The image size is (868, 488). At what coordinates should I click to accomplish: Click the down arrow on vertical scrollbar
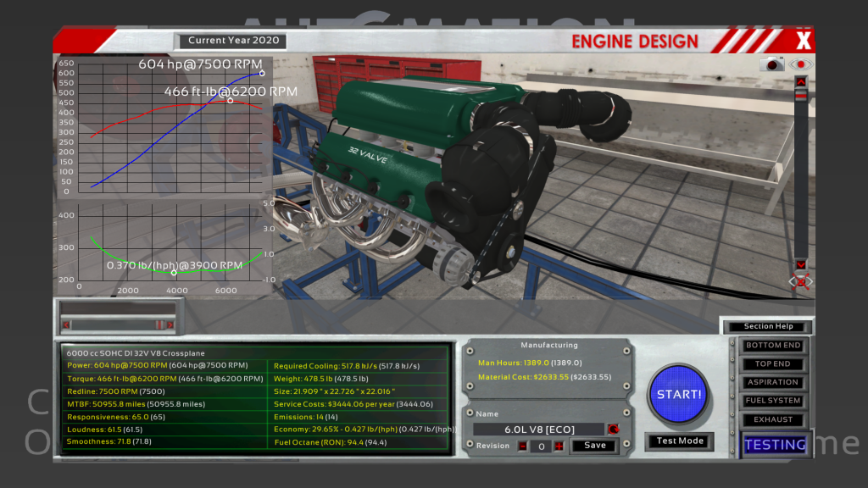pyautogui.click(x=800, y=264)
